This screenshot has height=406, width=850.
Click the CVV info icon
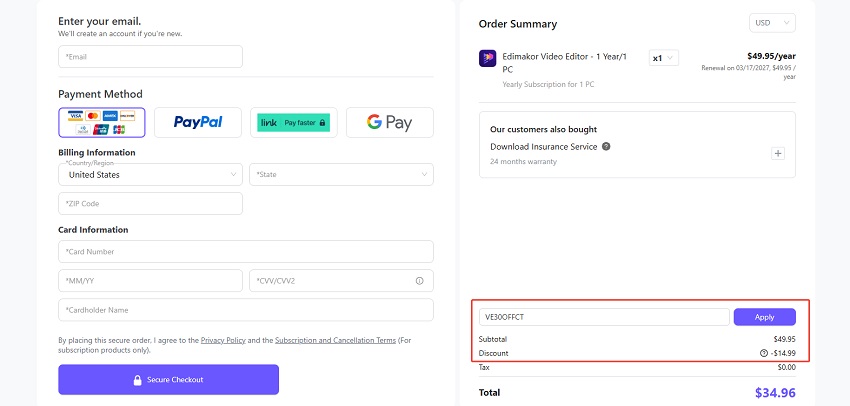(x=419, y=281)
